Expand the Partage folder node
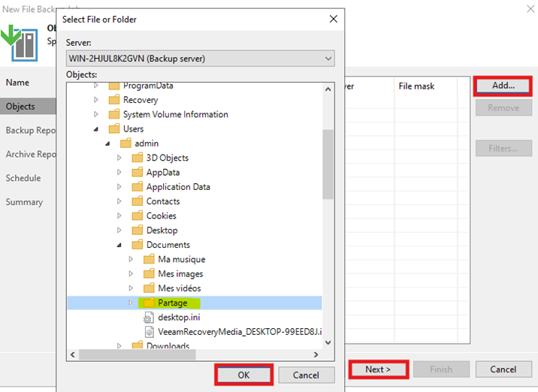 coord(131,303)
